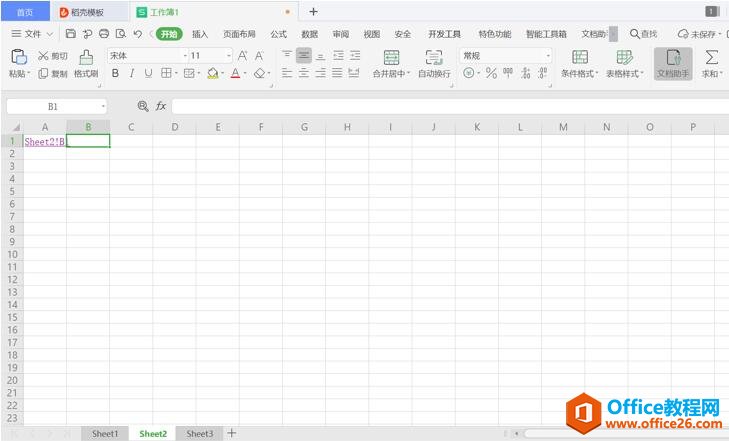
Task: Click the Undo arrow icon
Action: 138,33
